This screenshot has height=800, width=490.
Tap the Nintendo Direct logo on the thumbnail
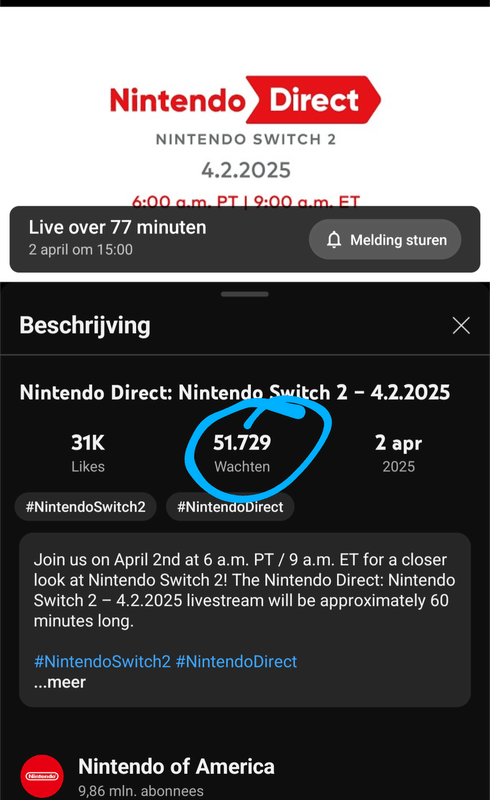[245, 99]
